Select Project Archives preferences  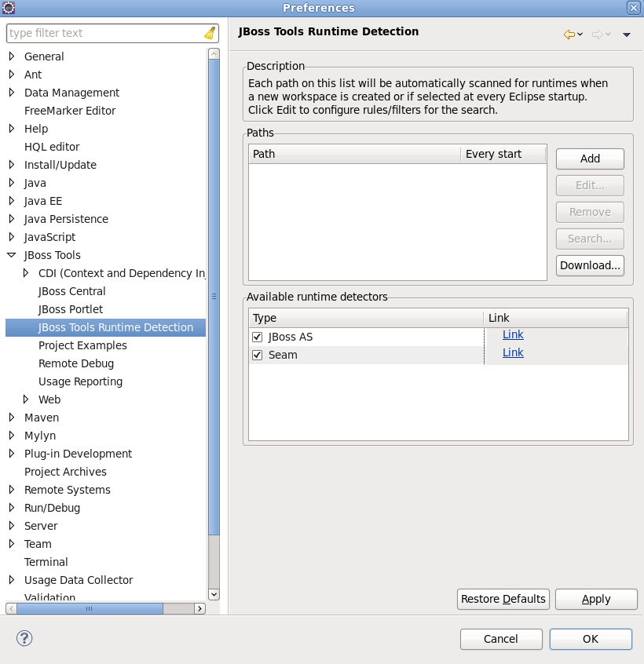coord(65,472)
